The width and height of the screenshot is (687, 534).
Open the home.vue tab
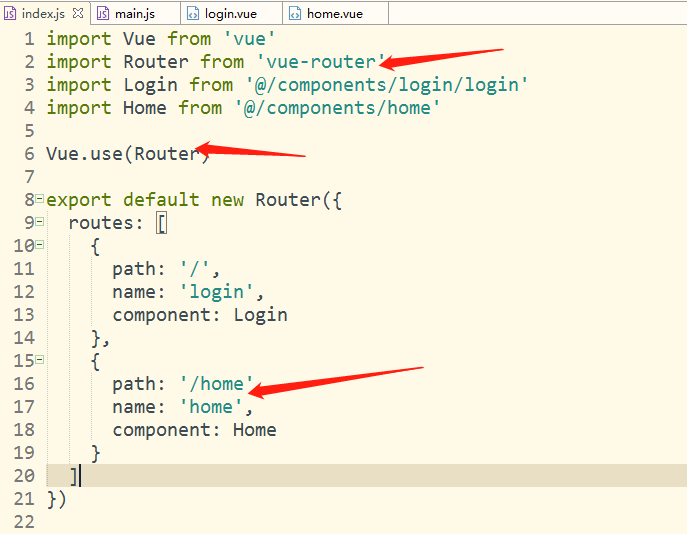click(x=335, y=14)
